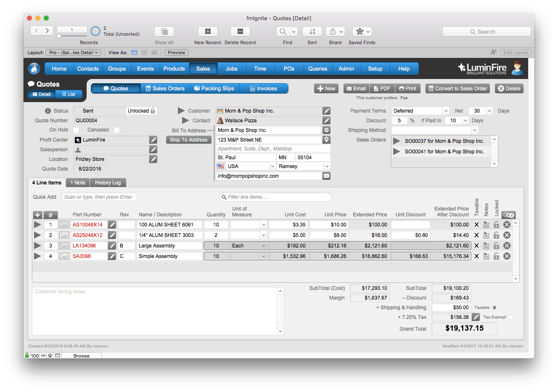Viewport: 558px width, 392px height.
Task: Click the Preview button
Action: [176, 52]
